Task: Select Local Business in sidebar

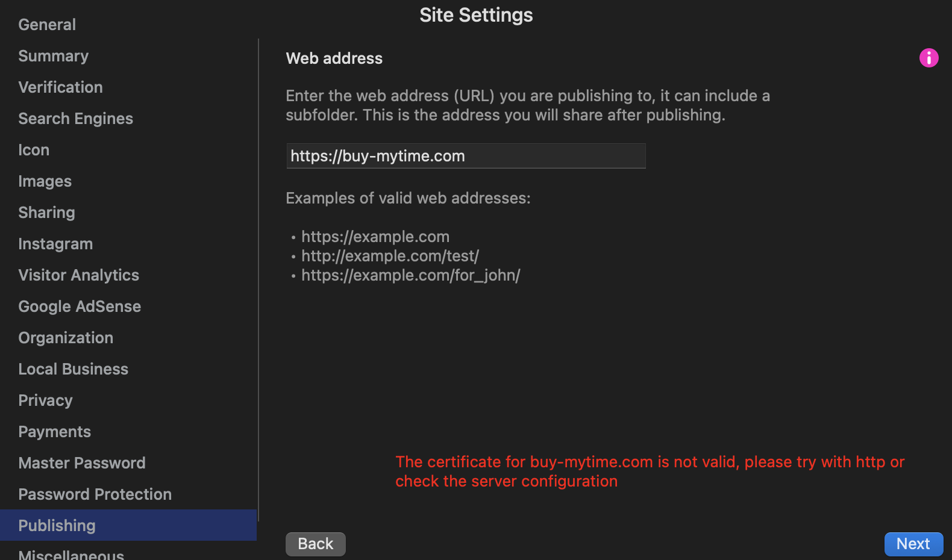Action: pyautogui.click(x=73, y=369)
